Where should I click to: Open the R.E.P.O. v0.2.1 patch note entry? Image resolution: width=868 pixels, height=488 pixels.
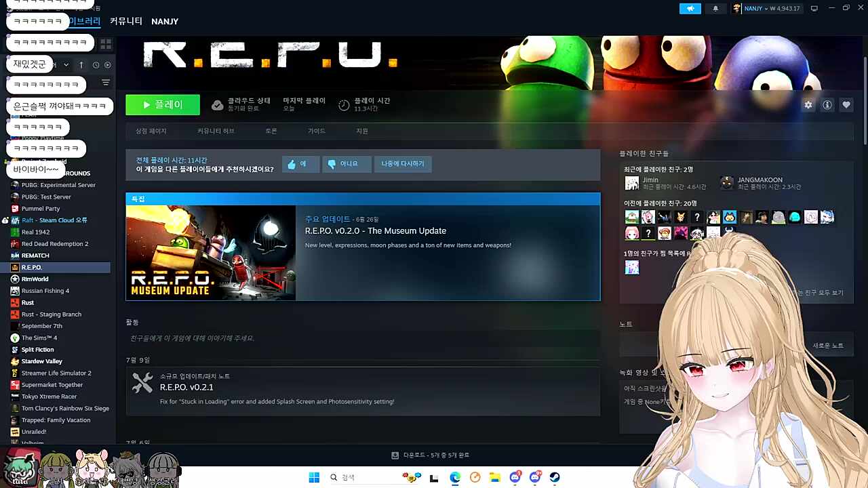[363, 392]
